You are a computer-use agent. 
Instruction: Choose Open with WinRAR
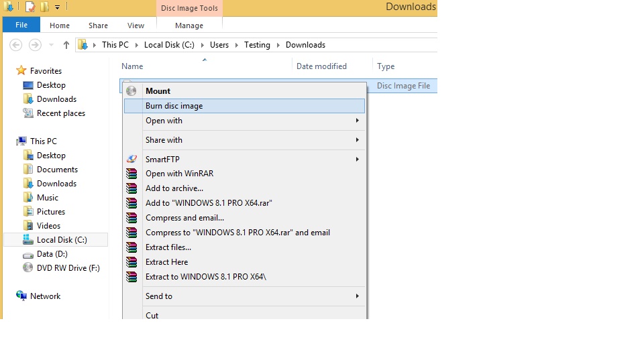(x=244, y=174)
